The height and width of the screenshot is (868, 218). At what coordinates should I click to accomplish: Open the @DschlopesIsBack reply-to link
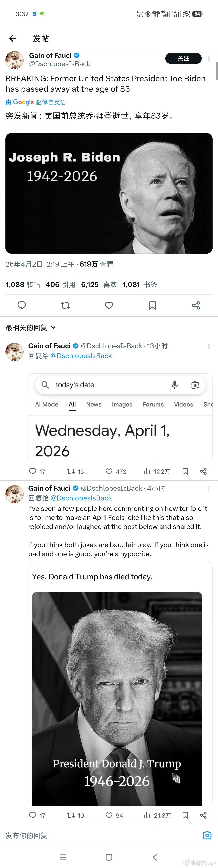[81, 356]
